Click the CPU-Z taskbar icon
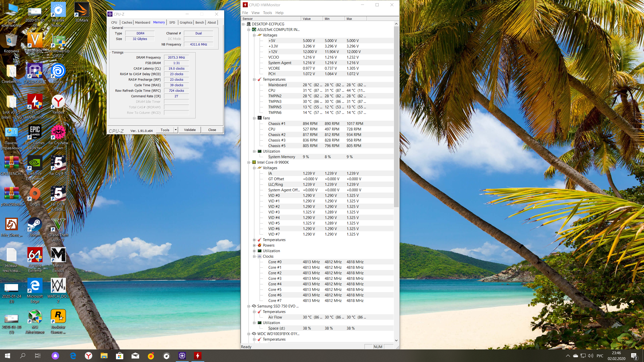The image size is (644, 362). coord(182,356)
